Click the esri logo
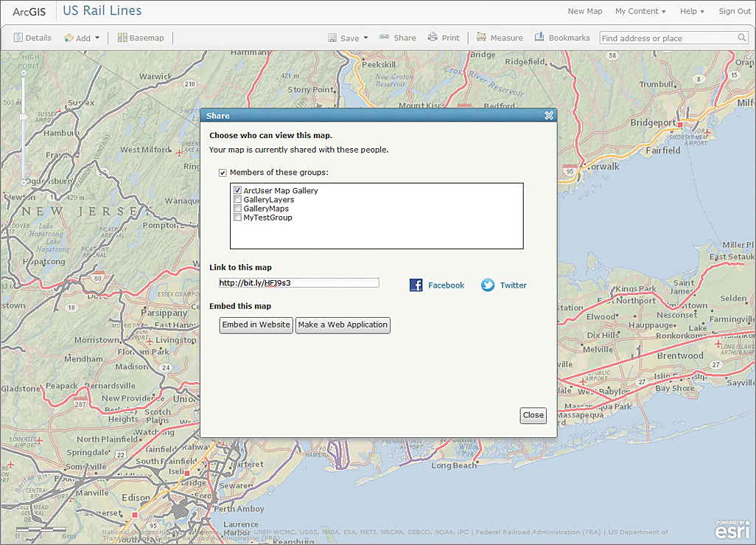The image size is (756, 545). 732,530
